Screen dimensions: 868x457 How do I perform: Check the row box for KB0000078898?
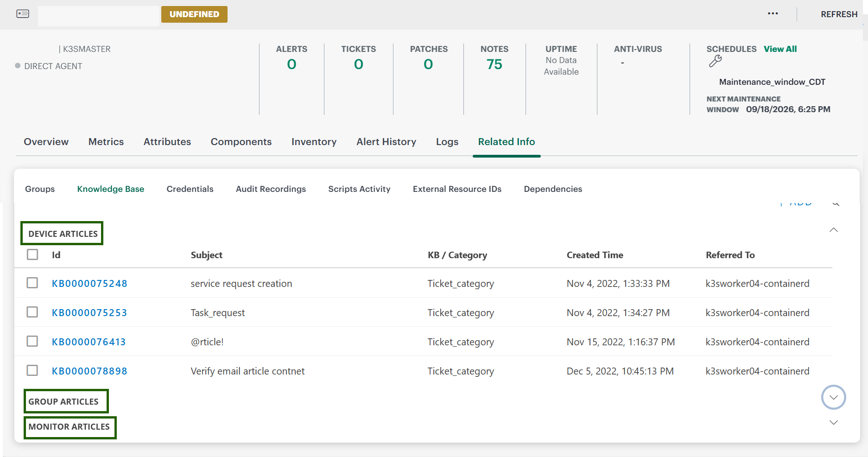pyautogui.click(x=32, y=370)
